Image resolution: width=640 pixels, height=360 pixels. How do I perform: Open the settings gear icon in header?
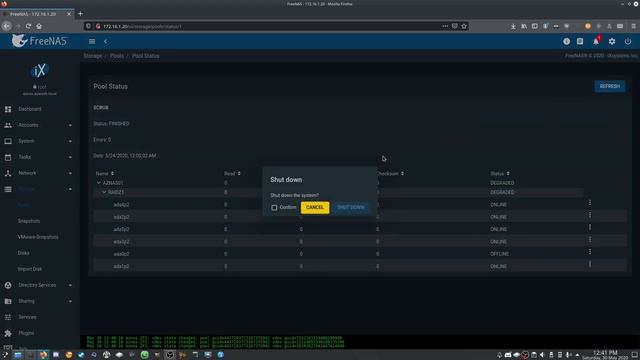[612, 41]
